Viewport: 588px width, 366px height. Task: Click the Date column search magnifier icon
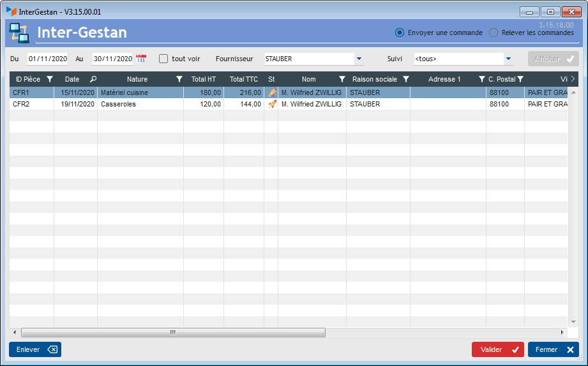(93, 79)
